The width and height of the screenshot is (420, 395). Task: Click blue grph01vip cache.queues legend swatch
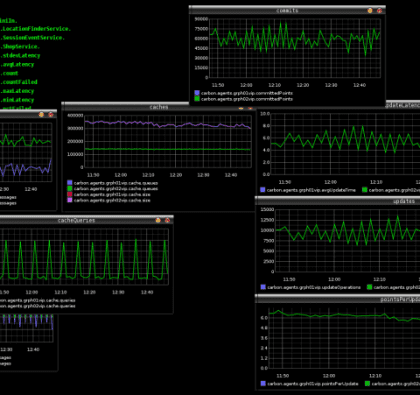pyautogui.click(x=70, y=183)
